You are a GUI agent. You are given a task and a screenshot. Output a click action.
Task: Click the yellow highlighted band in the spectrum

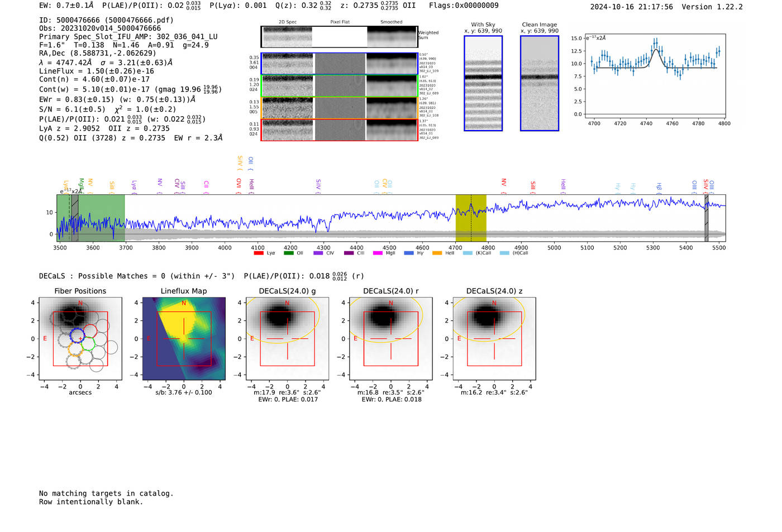pyautogui.click(x=471, y=218)
